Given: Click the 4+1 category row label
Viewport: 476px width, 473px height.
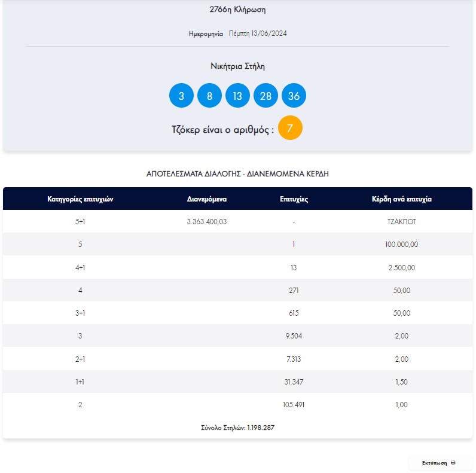Looking at the screenshot, I should pos(80,267).
